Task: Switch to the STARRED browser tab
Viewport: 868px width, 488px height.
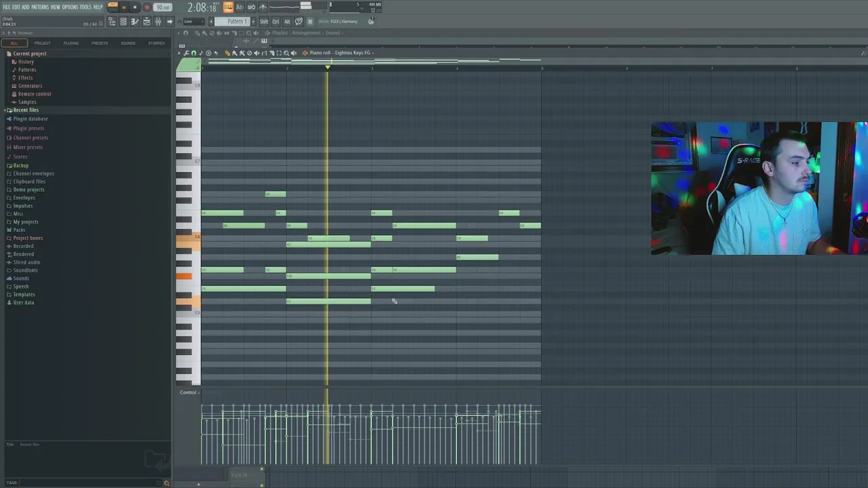Action: tap(156, 43)
